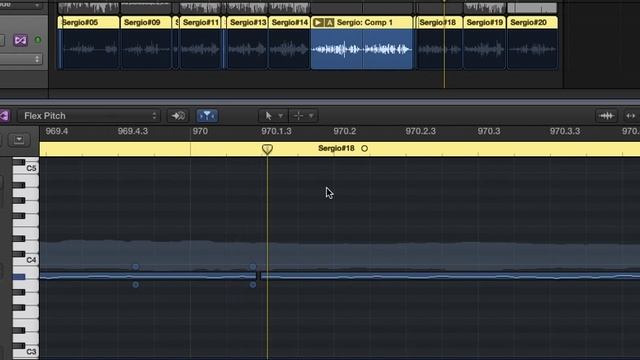Open the editor local inspector dropdown button
Screen dimensions: 640x360
coord(19,140)
